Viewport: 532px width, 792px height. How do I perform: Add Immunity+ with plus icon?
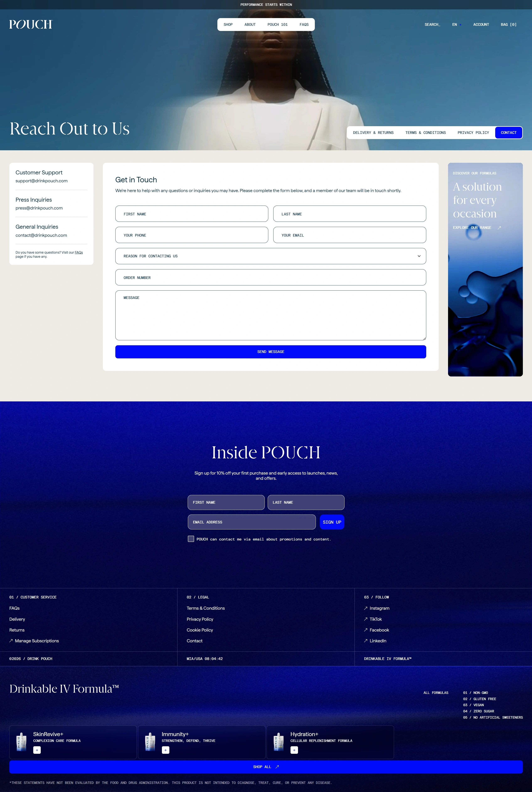click(x=166, y=750)
